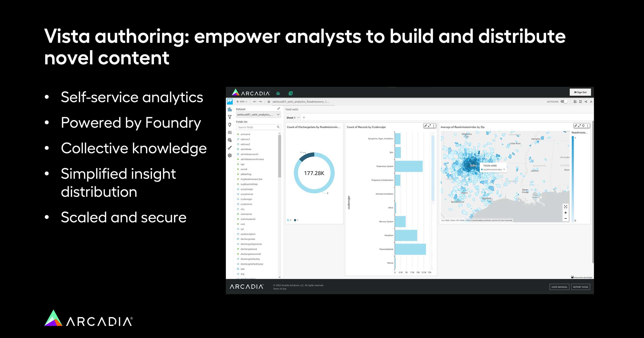Open the Themes paintbrush icon
The image size is (644, 338).
230,148
